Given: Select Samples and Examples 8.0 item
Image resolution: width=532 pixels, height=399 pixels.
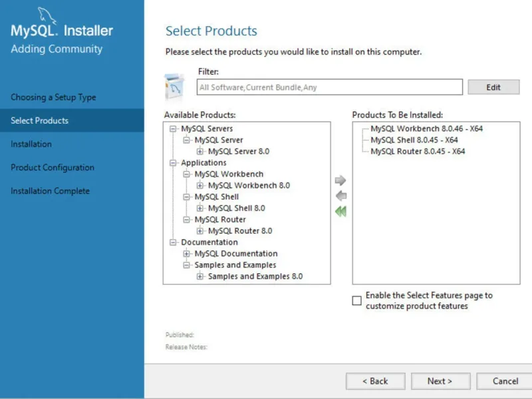Looking at the screenshot, I should point(255,277).
